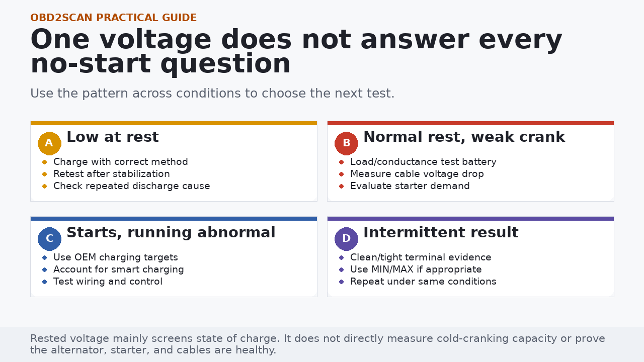Image resolution: width=644 pixels, height=362 pixels.
Task: Click bullet beside Load/conductance test battery
Action: [x=341, y=162]
